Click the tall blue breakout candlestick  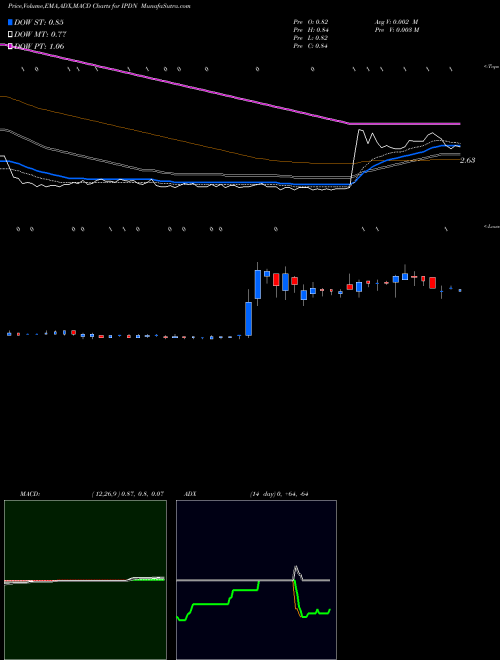[x=248, y=319]
